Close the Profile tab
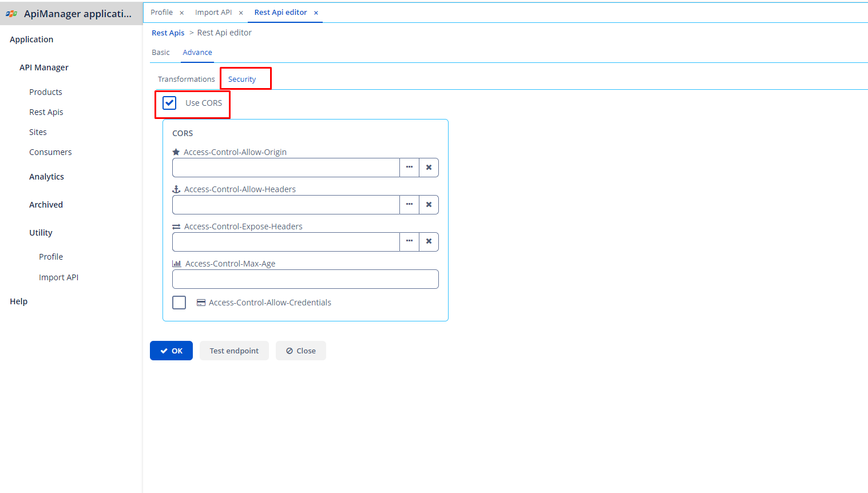 pos(181,13)
